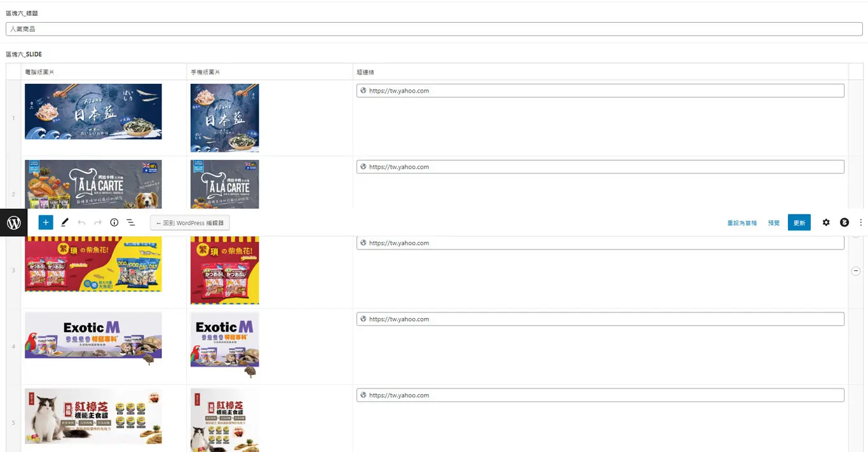
Task: Open the block inserter plus button
Action: pos(46,223)
